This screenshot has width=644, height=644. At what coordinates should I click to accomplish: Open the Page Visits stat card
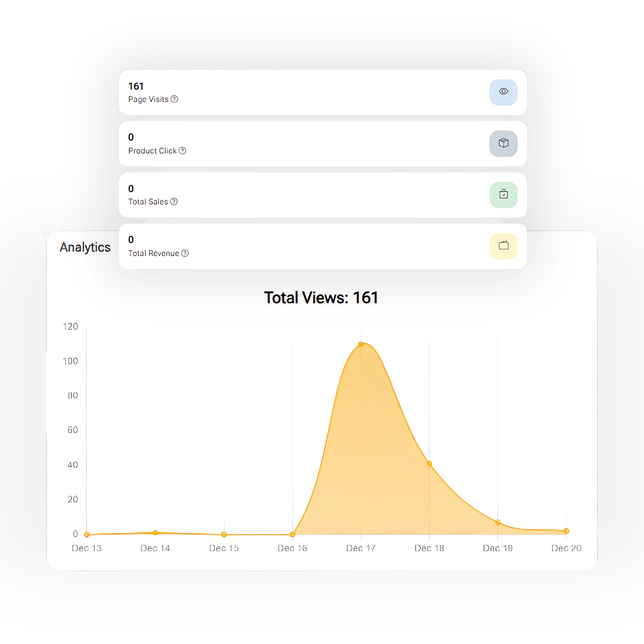pyautogui.click(x=323, y=92)
